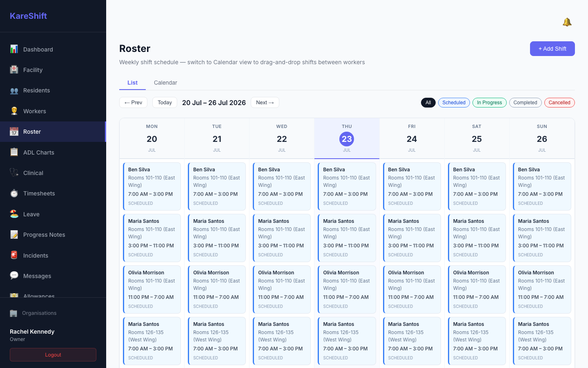The image size is (588, 368).
Task: Click the Clinical stethoscope icon
Action: tap(14, 173)
